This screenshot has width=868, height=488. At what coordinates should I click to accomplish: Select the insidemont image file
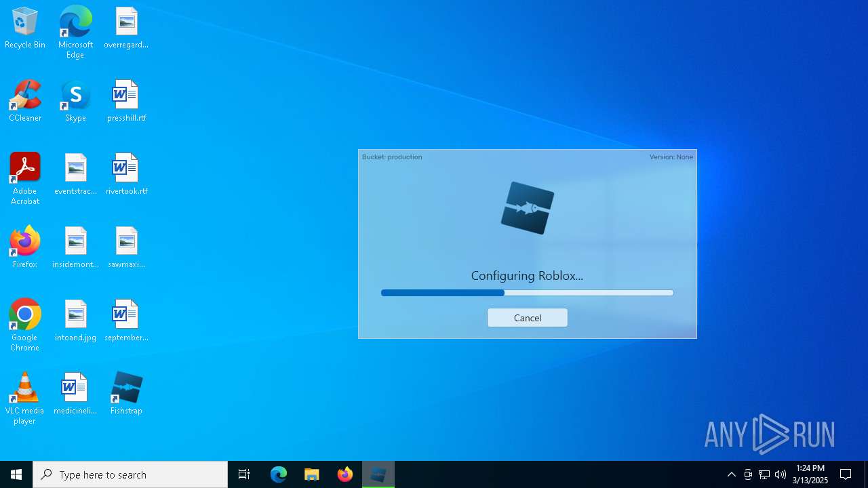75,248
